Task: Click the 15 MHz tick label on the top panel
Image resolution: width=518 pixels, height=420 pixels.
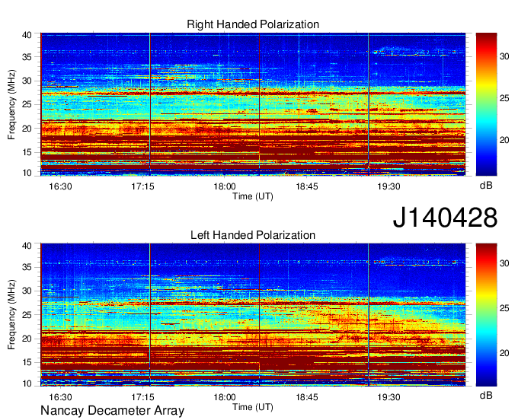Action: click(x=27, y=152)
